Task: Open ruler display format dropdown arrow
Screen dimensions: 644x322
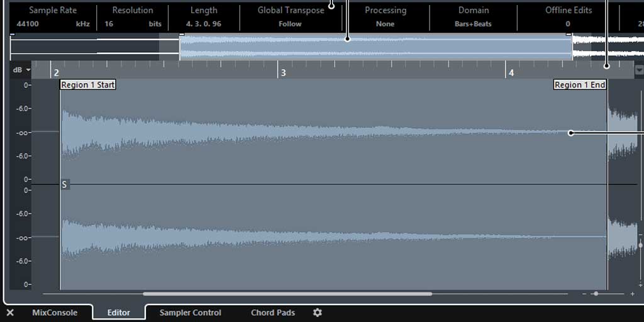Action: [639, 70]
